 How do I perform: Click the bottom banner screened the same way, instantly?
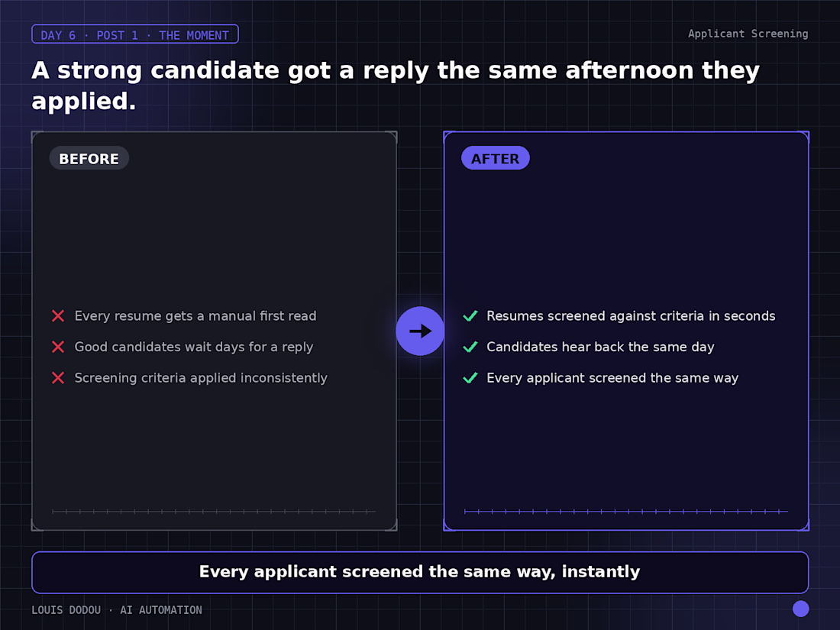[420, 572]
